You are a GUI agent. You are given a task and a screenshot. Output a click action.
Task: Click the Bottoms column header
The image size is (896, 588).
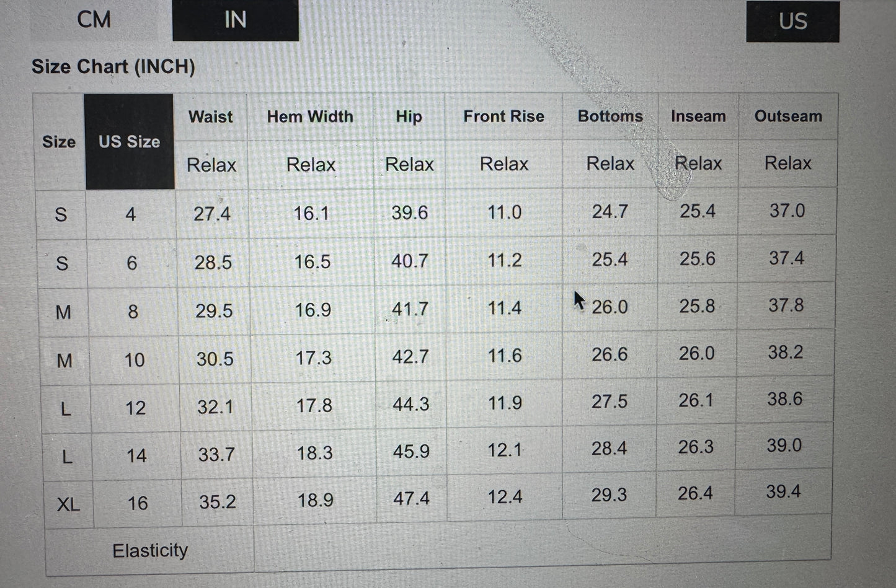tap(610, 116)
